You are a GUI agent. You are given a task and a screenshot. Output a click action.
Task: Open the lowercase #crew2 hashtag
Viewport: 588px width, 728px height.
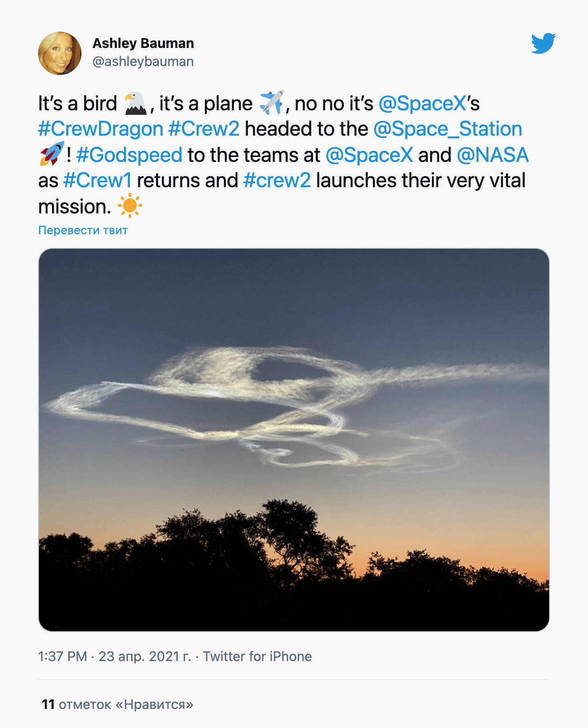point(277,180)
